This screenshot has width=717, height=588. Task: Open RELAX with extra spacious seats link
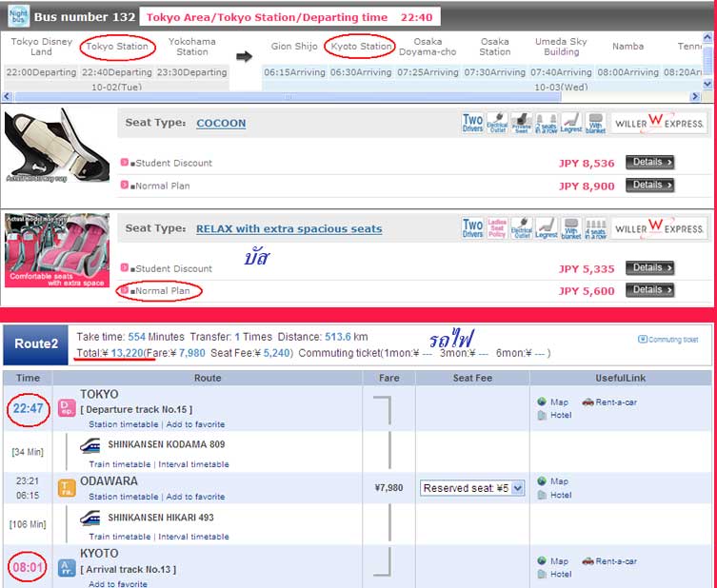coord(289,229)
